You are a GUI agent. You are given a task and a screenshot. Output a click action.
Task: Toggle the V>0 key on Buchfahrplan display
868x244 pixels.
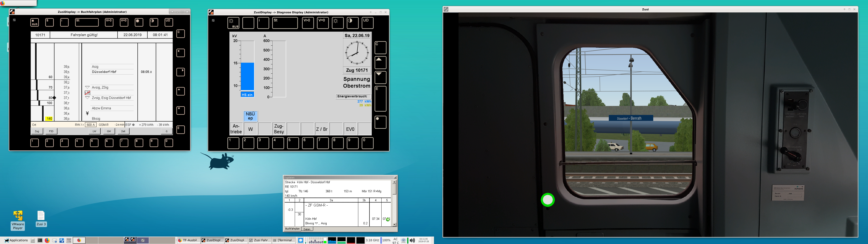109,22
